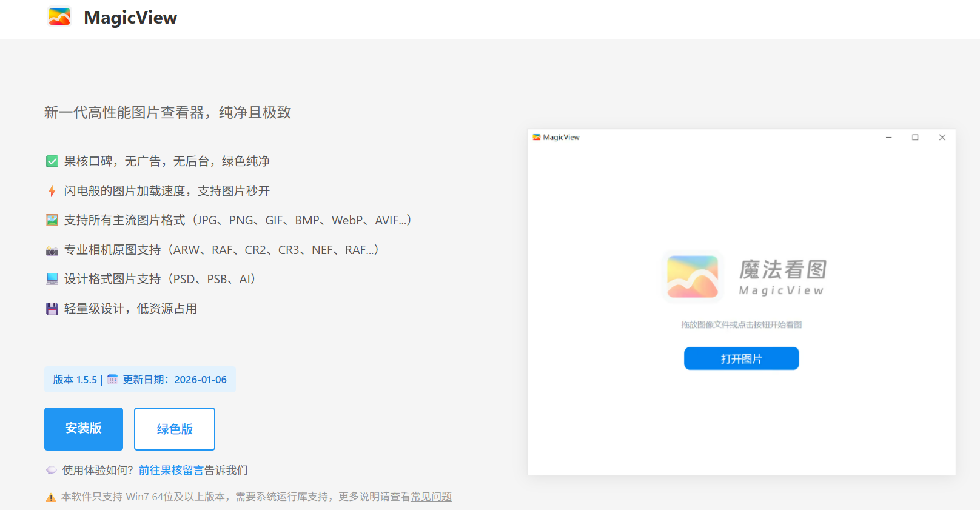Click the MagicView title text in header

130,18
